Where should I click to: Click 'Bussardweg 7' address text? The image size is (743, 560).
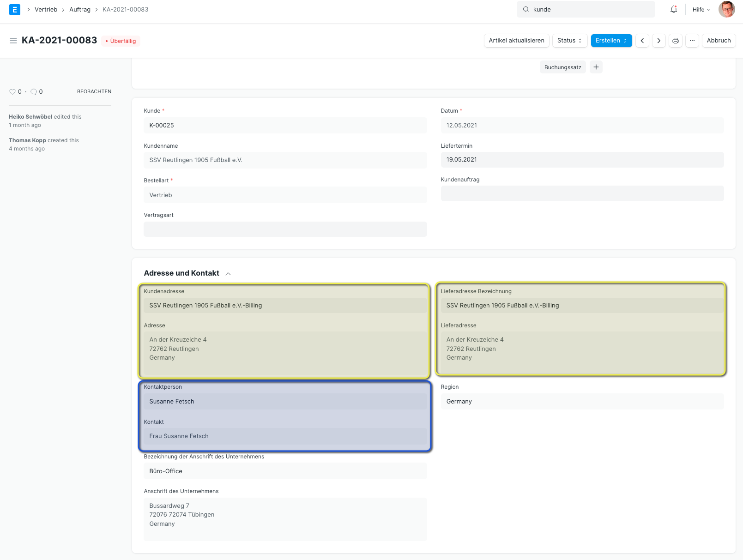(169, 506)
